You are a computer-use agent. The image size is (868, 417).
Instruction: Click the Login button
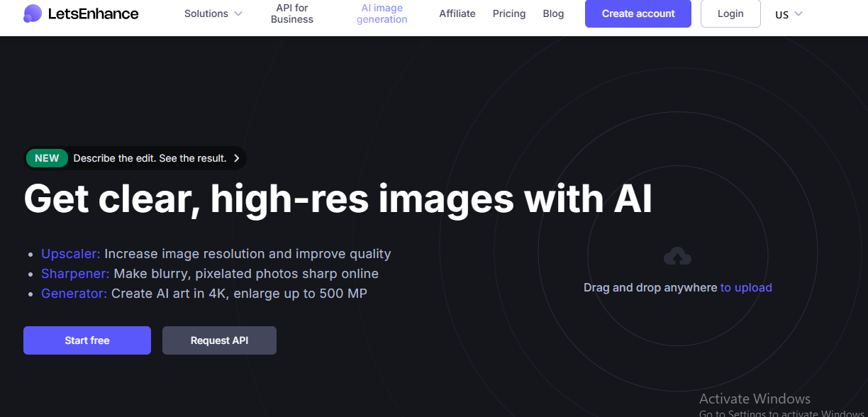click(x=730, y=13)
